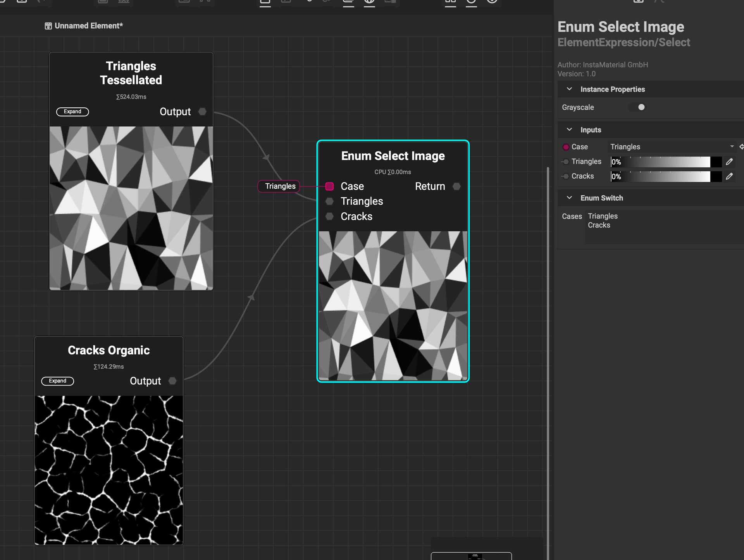Click the pink Case input socket on node
This screenshot has width=744, height=560.
(x=329, y=186)
